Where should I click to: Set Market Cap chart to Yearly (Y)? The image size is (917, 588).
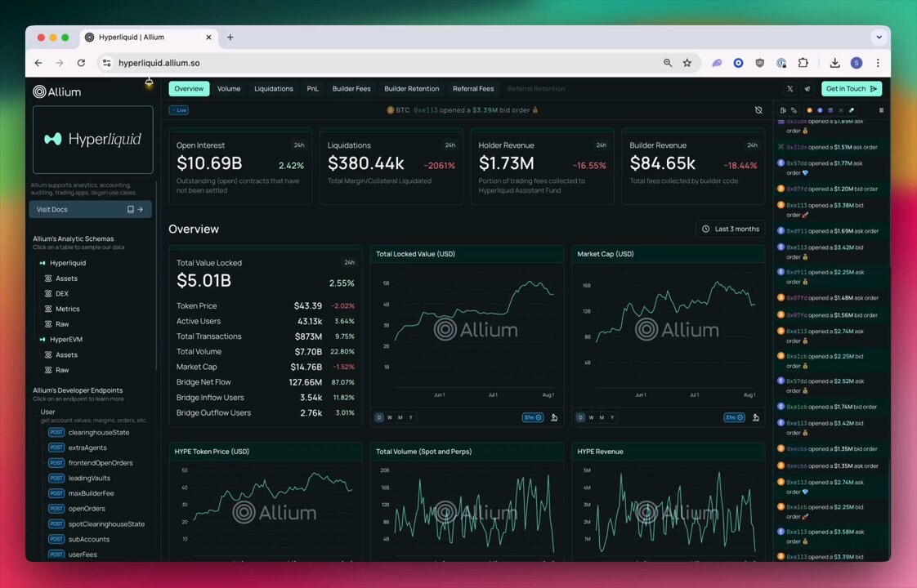(612, 417)
